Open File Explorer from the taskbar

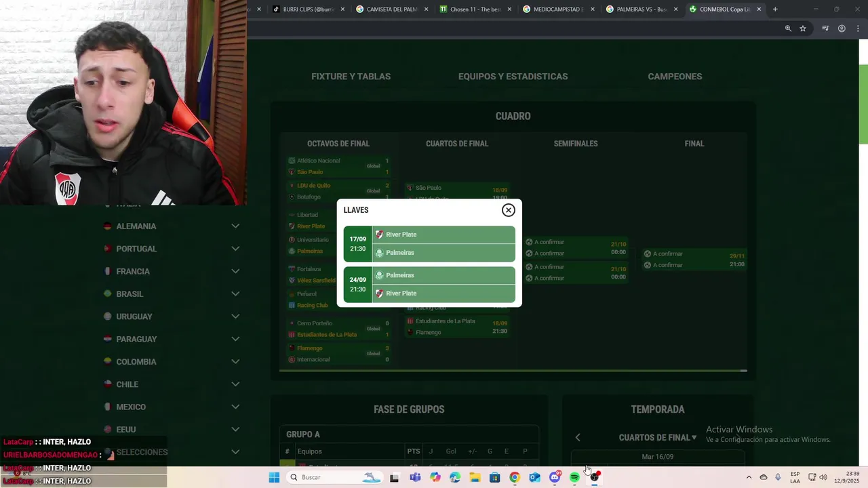coord(475,477)
